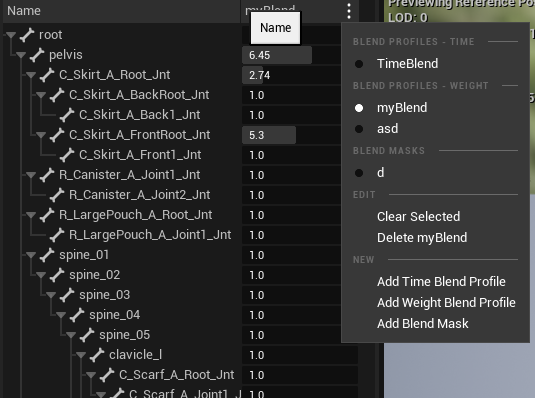This screenshot has height=398, width=535.
Task: Click blend value field for spine_05
Action: 291,335
